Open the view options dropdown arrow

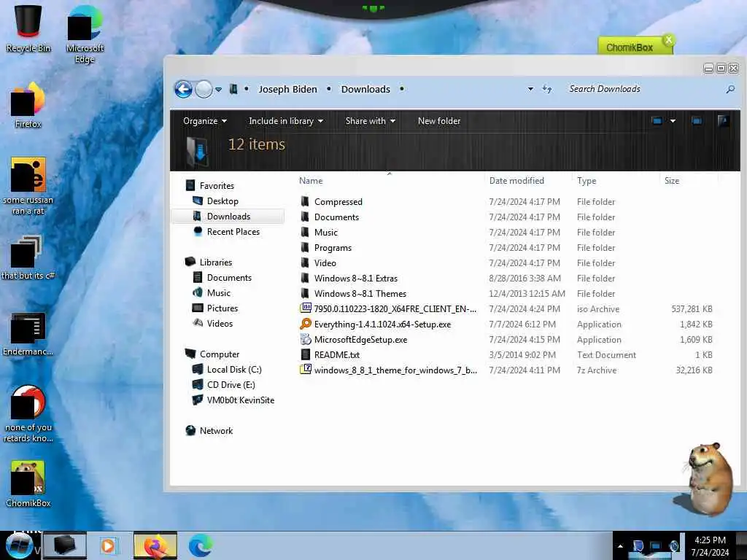click(673, 121)
